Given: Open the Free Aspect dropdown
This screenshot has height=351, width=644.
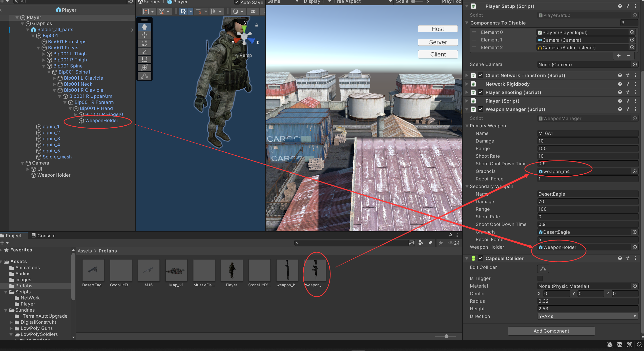Looking at the screenshot, I should [363, 2].
